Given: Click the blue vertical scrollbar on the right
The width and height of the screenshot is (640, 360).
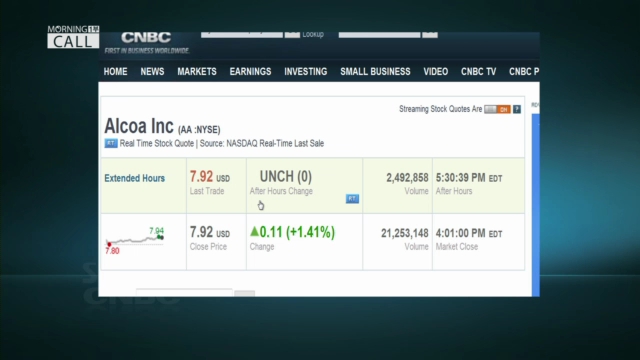Looking at the screenshot, I should click(x=536, y=205).
